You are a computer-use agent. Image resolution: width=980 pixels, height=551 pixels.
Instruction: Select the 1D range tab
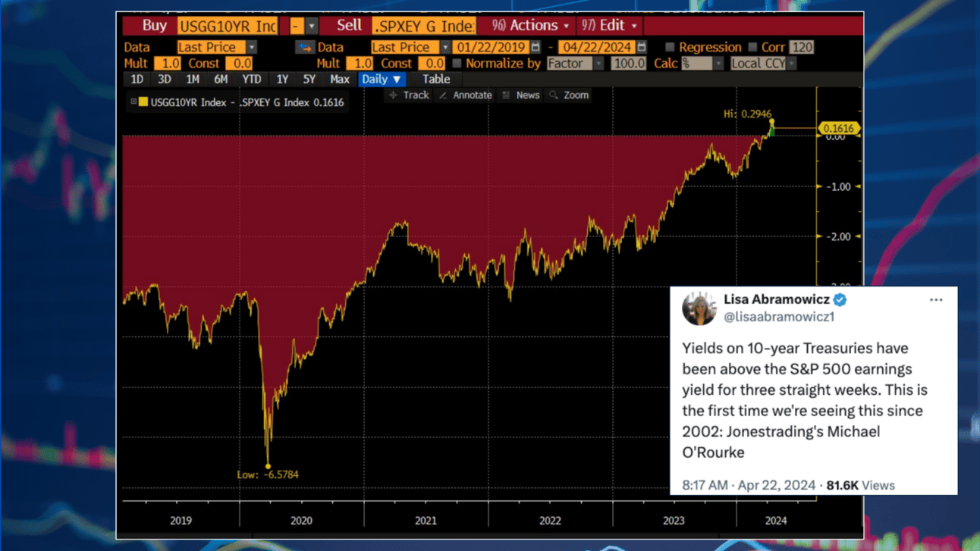coord(137,79)
